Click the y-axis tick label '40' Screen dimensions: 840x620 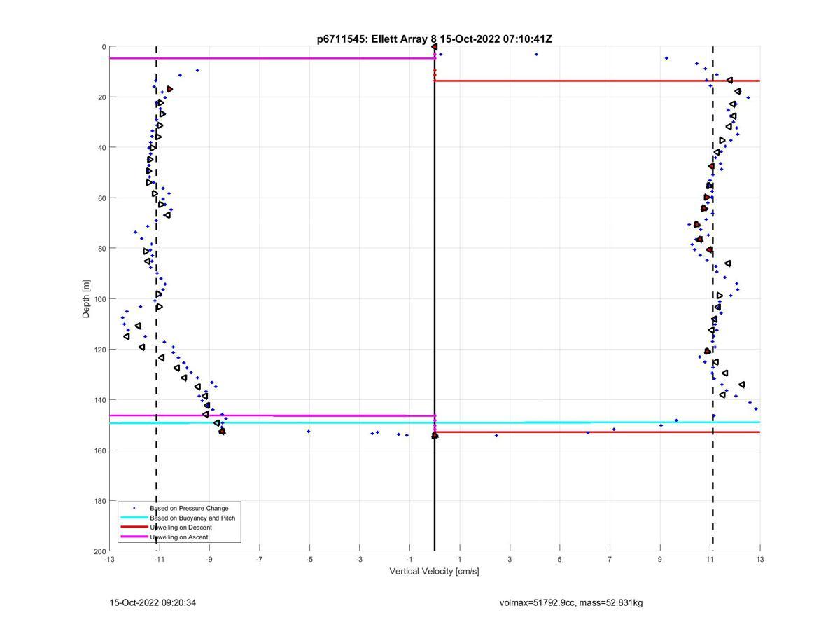(x=101, y=148)
